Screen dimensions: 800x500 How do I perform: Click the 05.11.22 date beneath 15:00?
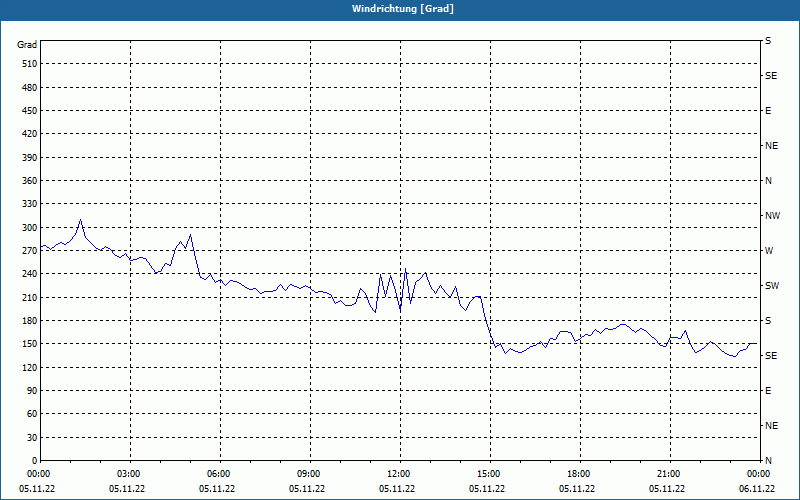pos(487,489)
